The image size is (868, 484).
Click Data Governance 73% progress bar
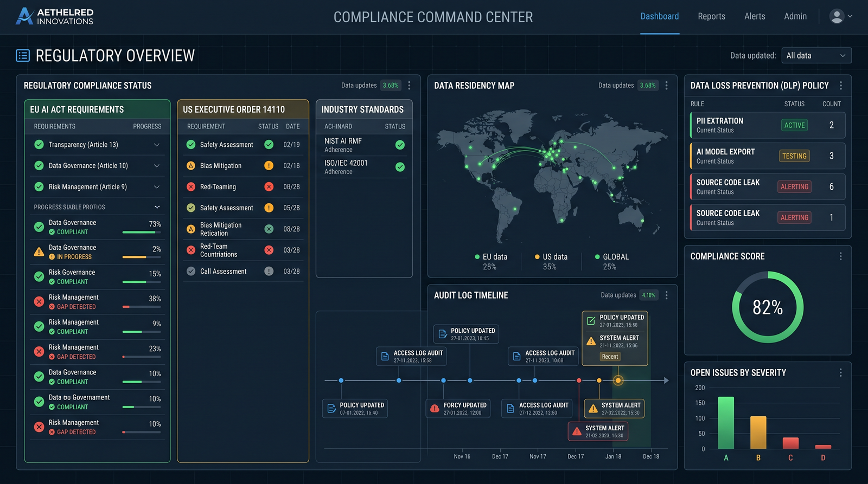142,233
